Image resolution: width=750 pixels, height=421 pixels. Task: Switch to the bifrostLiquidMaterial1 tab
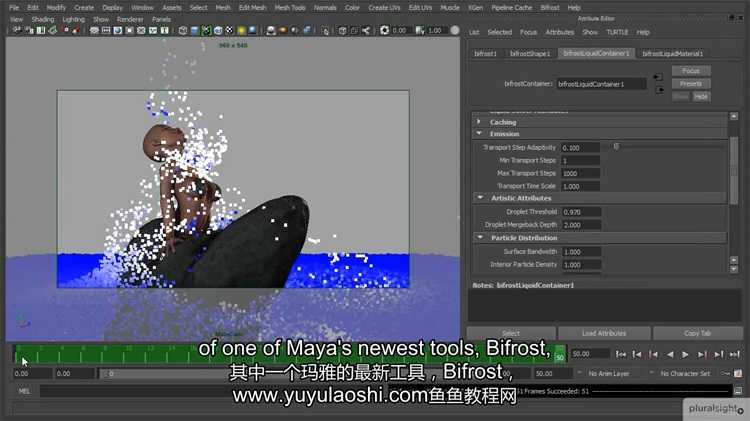click(x=673, y=54)
